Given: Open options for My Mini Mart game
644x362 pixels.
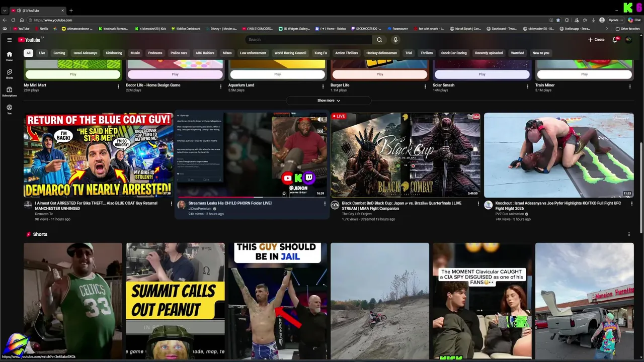Looking at the screenshot, I should pos(118,86).
